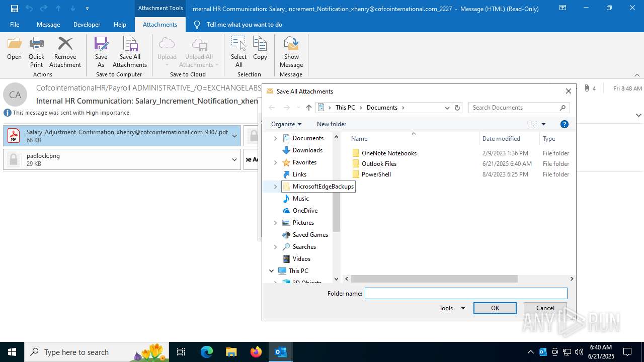644x362 pixels.
Task: Click the Folder name input field
Action: [466, 293]
